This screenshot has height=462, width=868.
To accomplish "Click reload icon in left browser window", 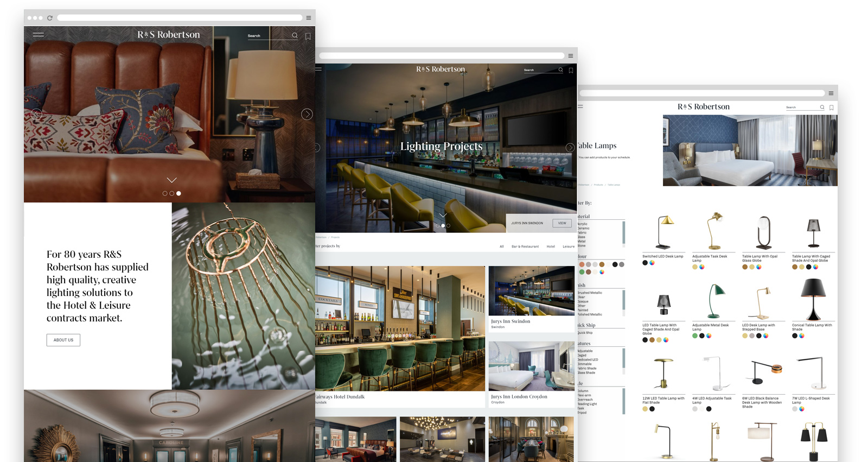I will (50, 18).
